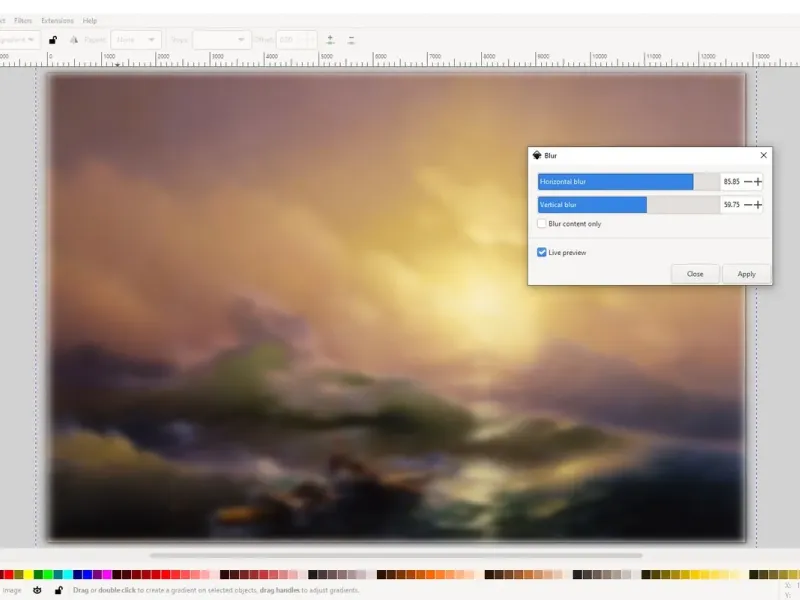The image size is (800, 600).
Task: Toggle the layer lock in status bar
Action: click(x=59, y=590)
